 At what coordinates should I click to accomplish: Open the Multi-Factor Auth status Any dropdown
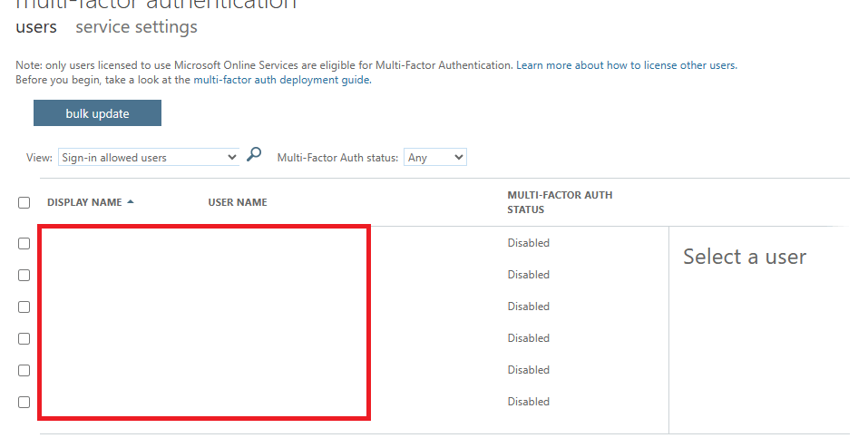[435, 157]
